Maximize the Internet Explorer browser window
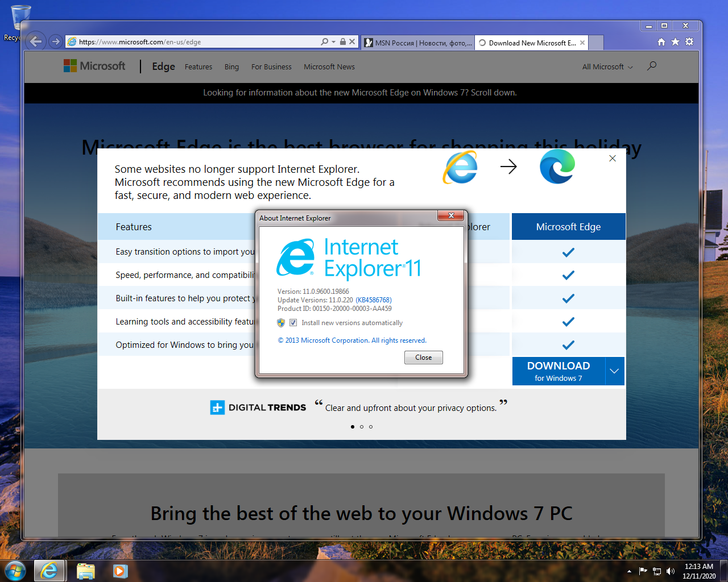728x582 pixels. (x=664, y=26)
